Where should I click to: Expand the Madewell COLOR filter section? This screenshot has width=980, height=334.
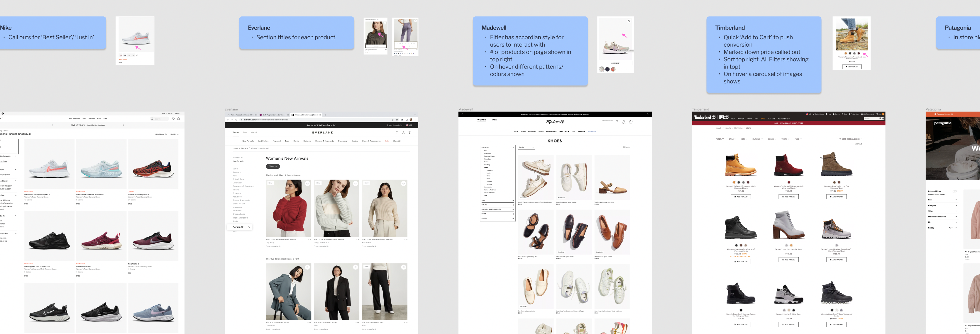tap(498, 205)
